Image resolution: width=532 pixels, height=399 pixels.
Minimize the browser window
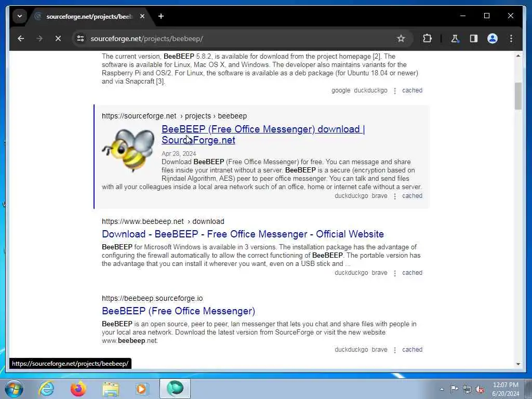(x=463, y=16)
